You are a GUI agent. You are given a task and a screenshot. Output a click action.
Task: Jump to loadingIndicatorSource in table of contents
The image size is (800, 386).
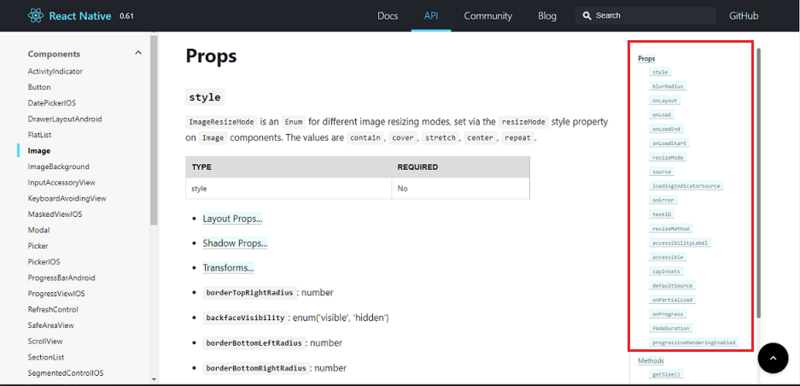686,186
